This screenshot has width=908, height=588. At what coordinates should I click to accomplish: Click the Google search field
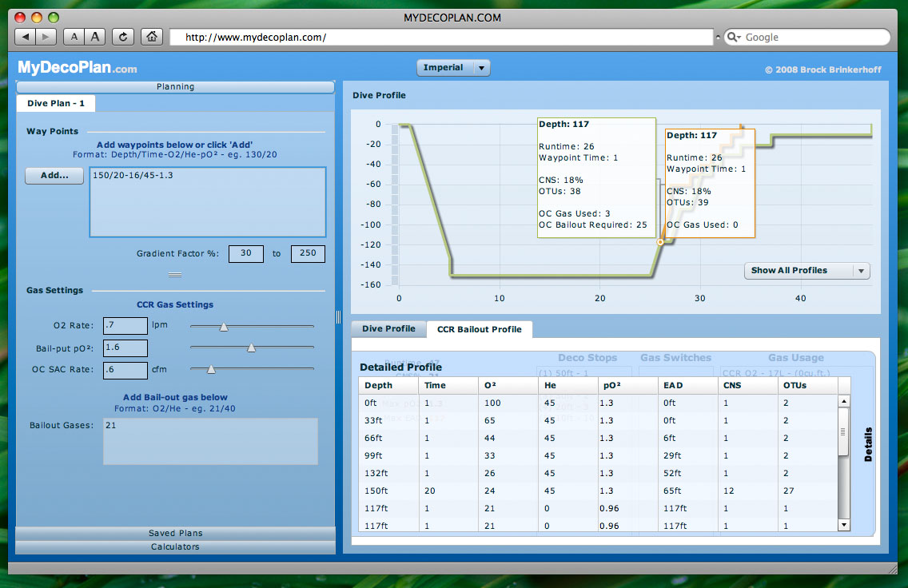[x=807, y=37]
